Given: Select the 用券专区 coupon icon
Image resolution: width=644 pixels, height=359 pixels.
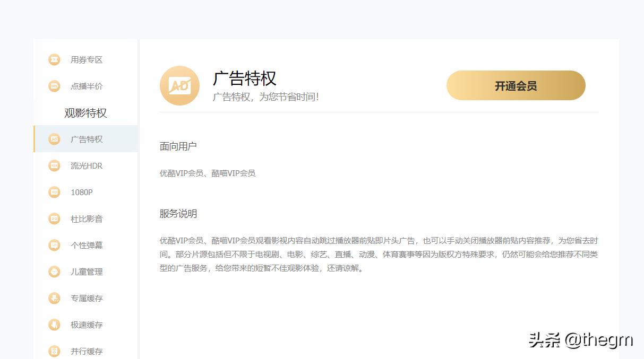Looking at the screenshot, I should pos(54,59).
